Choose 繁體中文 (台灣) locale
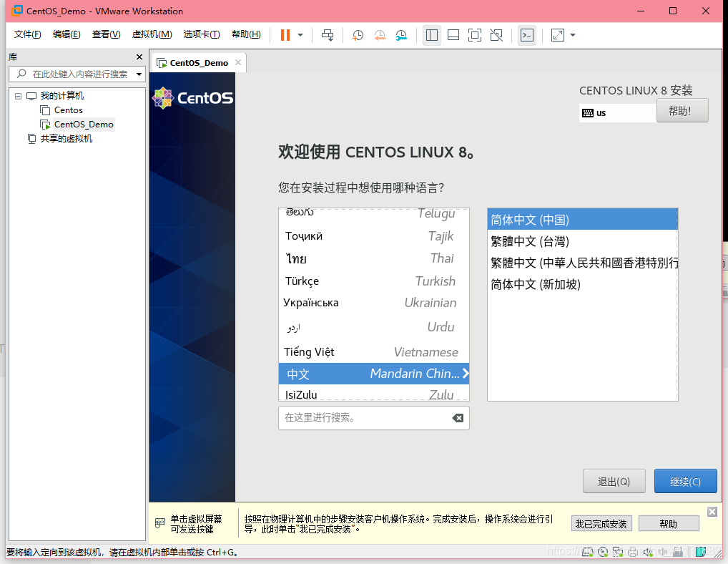Image resolution: width=728 pixels, height=564 pixels. click(x=582, y=242)
